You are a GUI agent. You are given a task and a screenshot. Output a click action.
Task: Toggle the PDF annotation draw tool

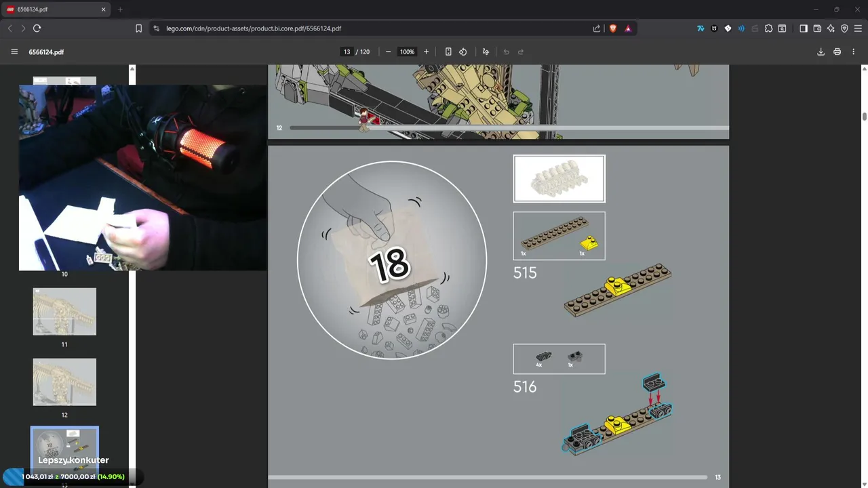486,52
